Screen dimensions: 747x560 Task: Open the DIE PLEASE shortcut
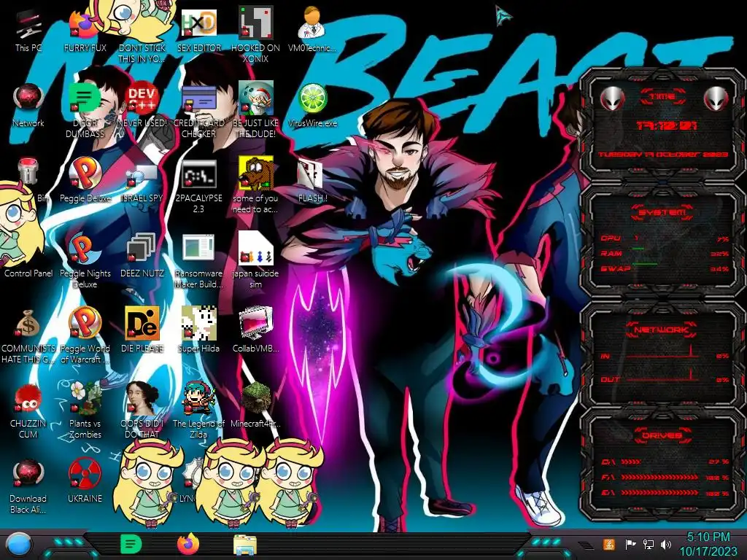(x=142, y=331)
